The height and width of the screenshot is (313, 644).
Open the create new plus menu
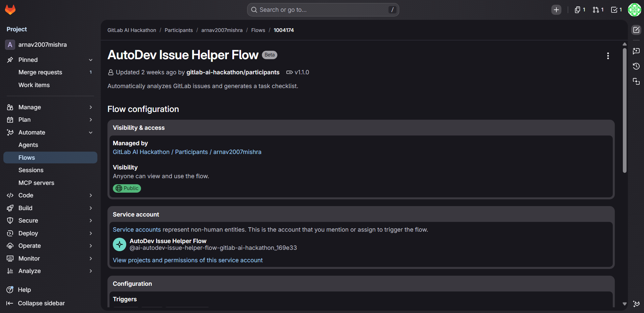(x=556, y=10)
